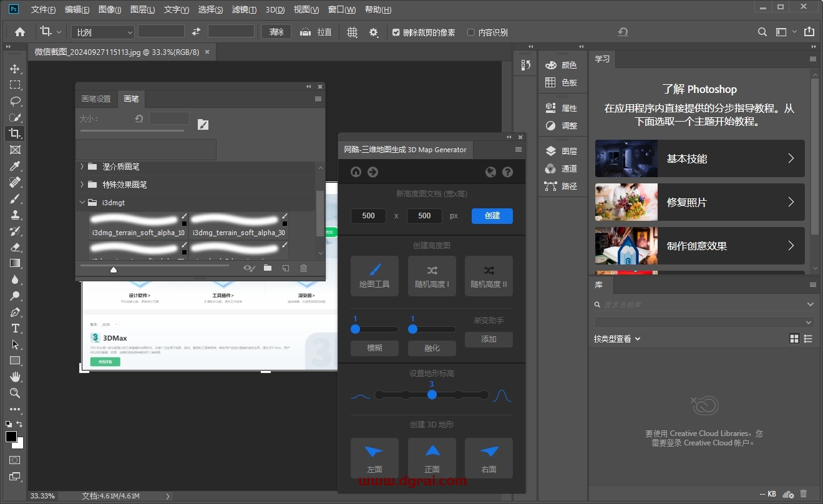Click the 模糊 button
This screenshot has height=504, width=823.
374,348
